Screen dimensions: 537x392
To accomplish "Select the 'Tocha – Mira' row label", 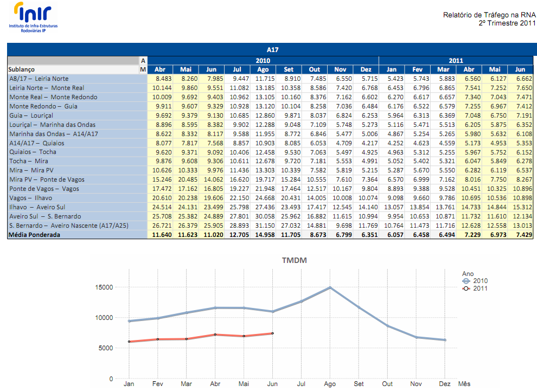I will [x=28, y=161].
